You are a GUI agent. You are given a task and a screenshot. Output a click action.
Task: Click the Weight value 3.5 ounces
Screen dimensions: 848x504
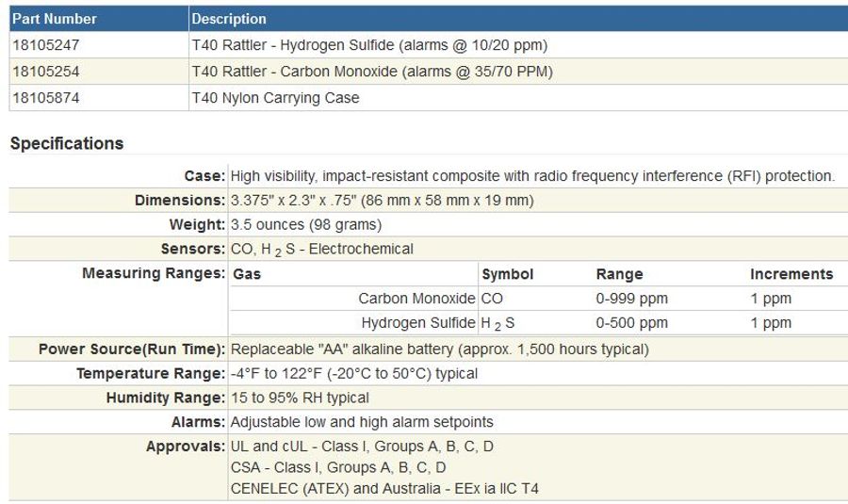[x=305, y=225]
